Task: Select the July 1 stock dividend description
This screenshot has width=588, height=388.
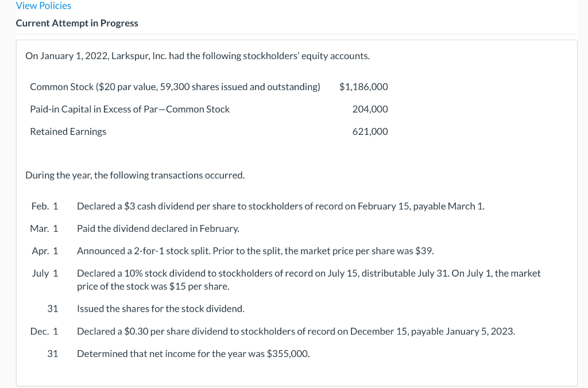Action: 308,279
